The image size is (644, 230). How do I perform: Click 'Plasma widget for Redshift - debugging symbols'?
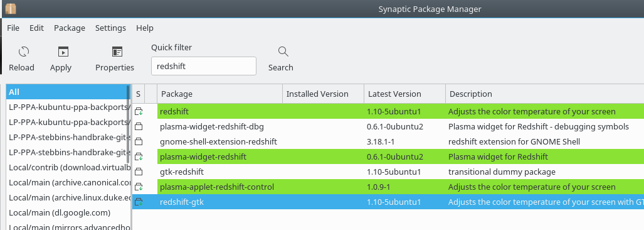click(538, 127)
